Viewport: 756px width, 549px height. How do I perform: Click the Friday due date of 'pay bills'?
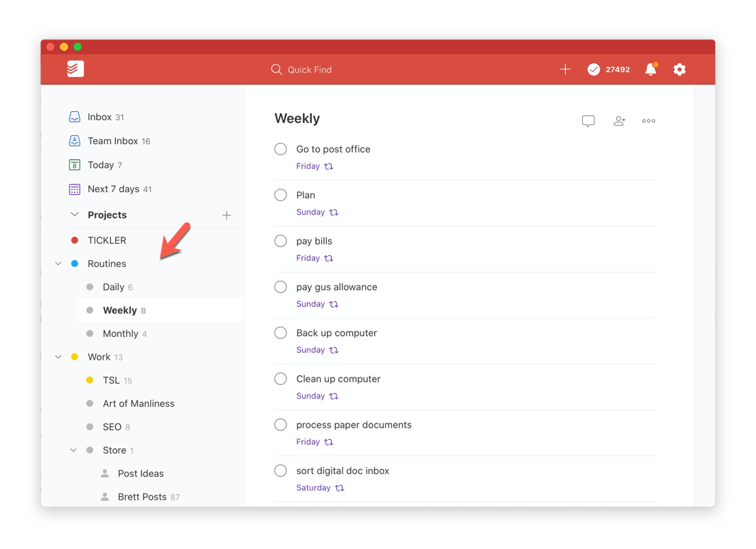[308, 258]
